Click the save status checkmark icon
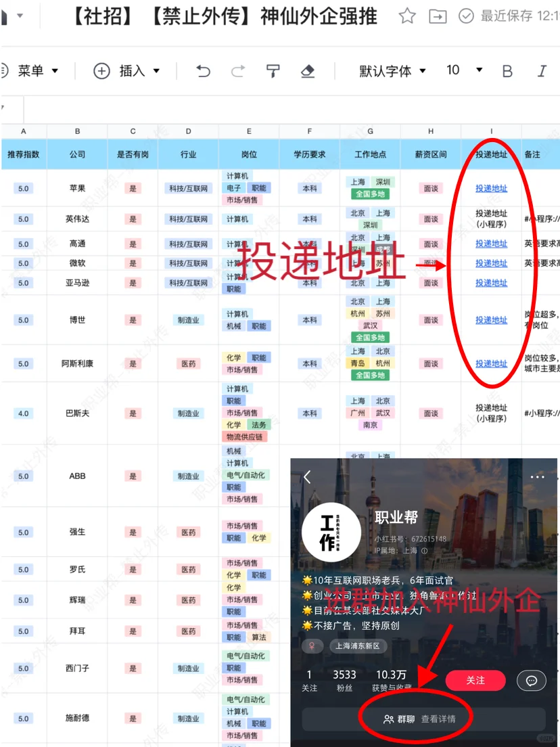The height and width of the screenshot is (747, 560). click(467, 17)
